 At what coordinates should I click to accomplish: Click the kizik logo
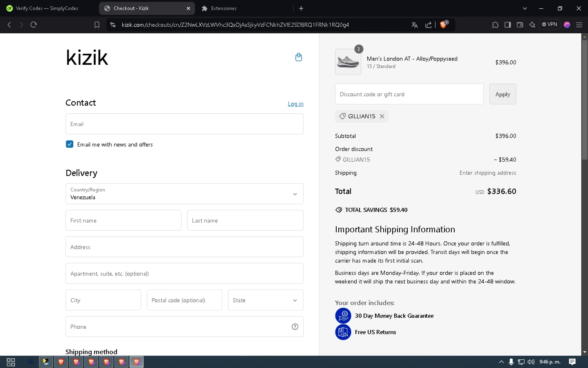click(x=87, y=58)
